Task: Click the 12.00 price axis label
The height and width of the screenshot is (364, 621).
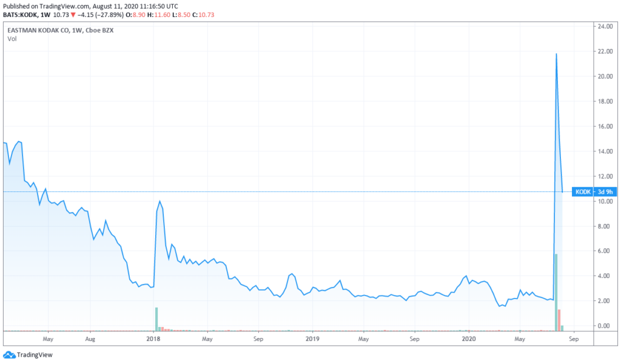Action: [x=605, y=176]
